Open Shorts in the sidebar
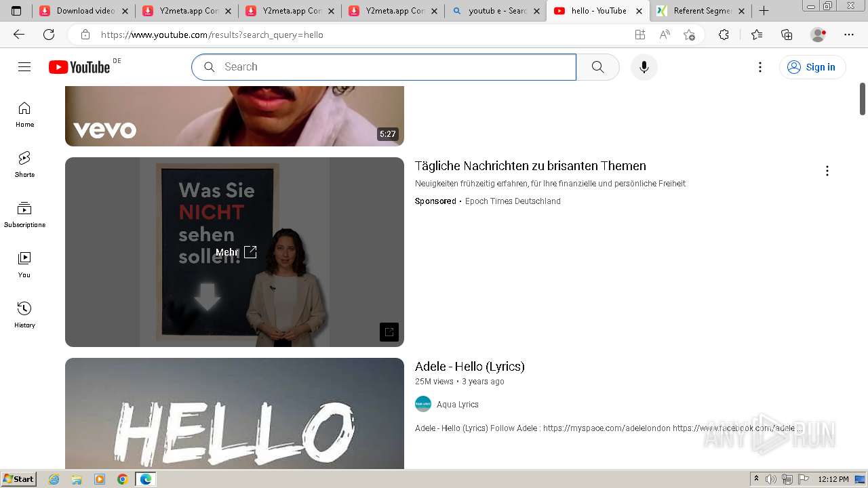 click(24, 165)
